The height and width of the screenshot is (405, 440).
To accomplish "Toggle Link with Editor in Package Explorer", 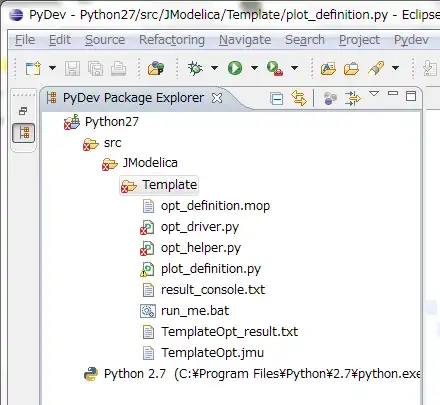I will [x=299, y=98].
